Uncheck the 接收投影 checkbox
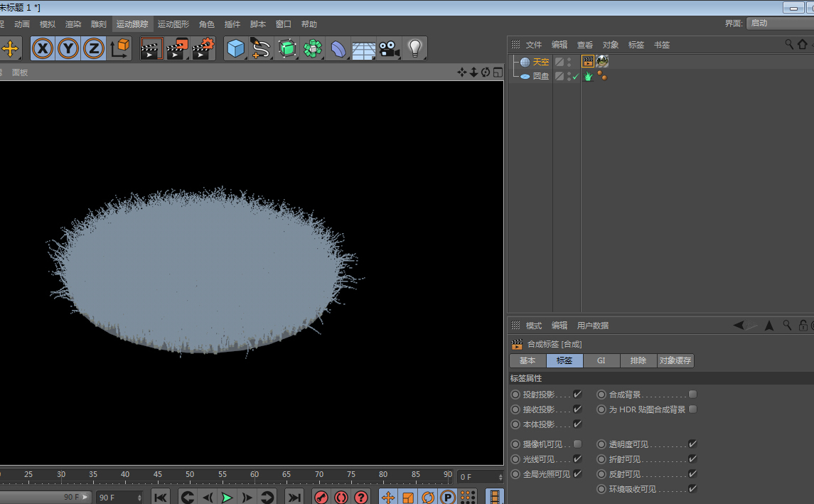814x504 pixels. [x=577, y=409]
